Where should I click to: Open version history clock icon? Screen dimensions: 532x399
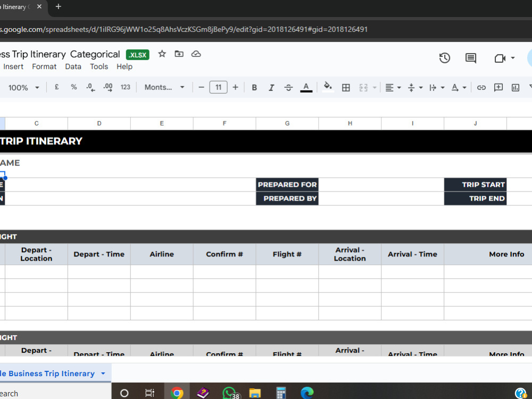click(x=444, y=58)
